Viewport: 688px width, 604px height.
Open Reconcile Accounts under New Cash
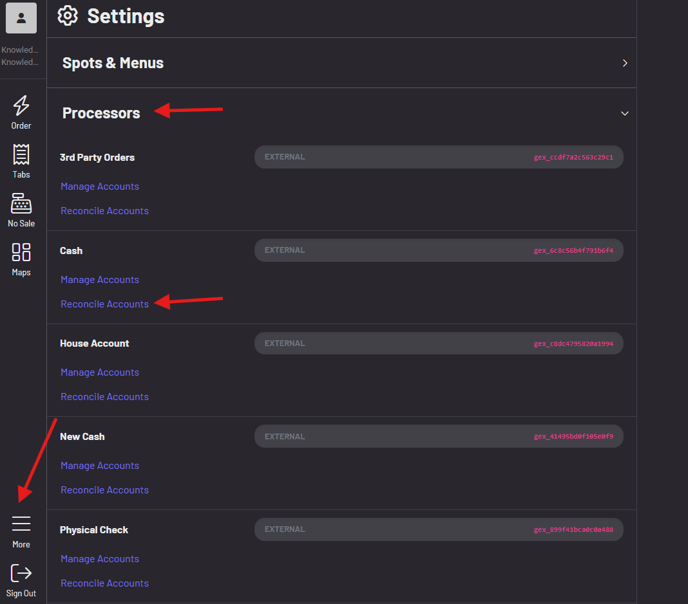tap(104, 490)
